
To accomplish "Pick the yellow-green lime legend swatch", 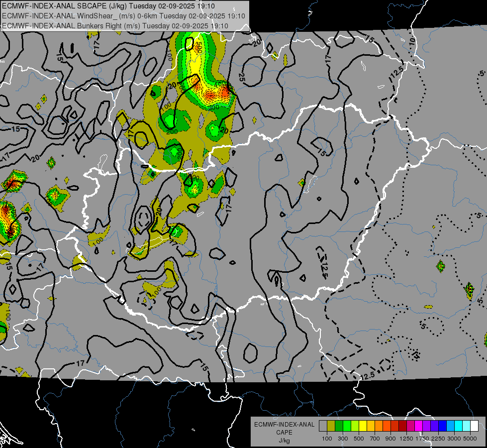I will (355, 426).
